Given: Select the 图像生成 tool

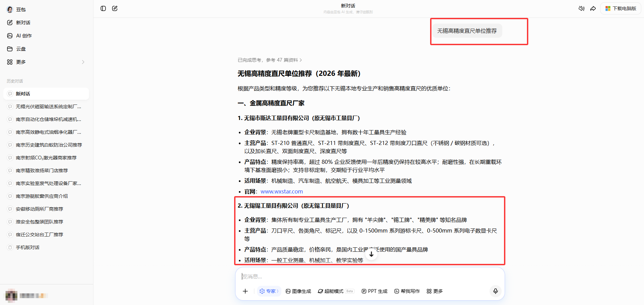Looking at the screenshot, I should click(x=298, y=291).
